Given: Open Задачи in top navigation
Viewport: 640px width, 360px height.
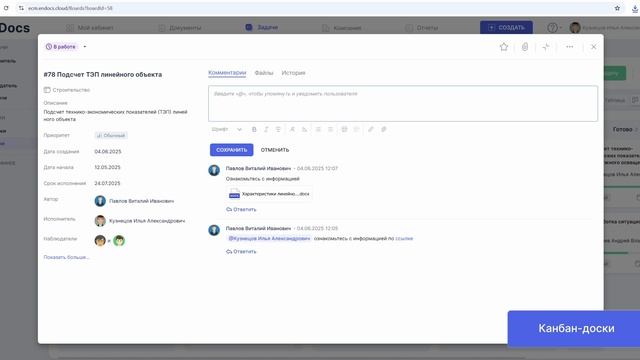Looking at the screenshot, I should (x=262, y=27).
